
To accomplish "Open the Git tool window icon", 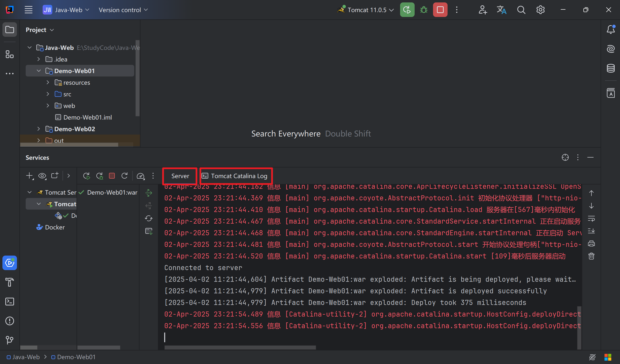I will pos(10,340).
